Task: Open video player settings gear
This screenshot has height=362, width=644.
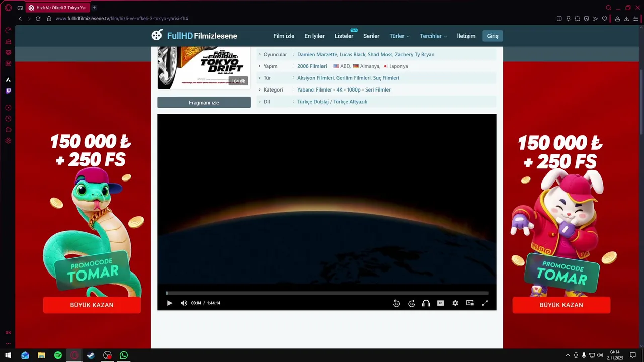Action: [455, 303]
